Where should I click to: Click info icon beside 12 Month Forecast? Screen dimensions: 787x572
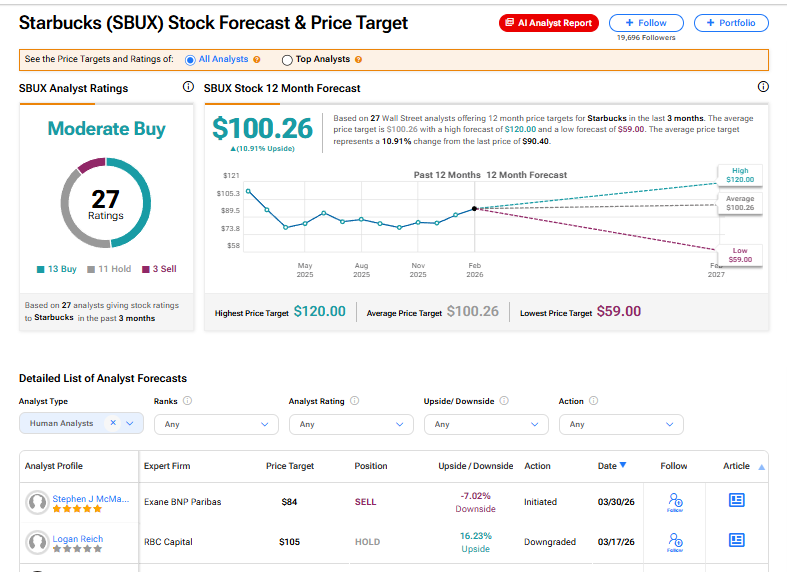763,88
